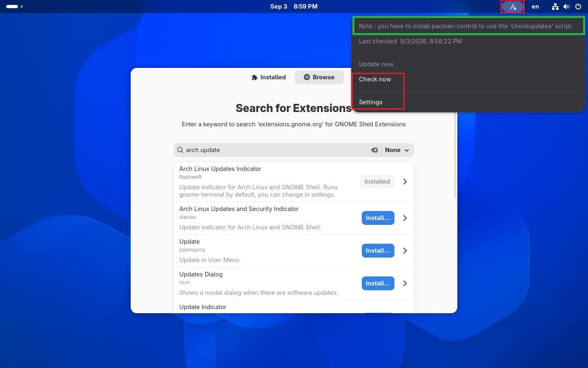Switch to the Installed tab
The height and width of the screenshot is (368, 588).
269,77
